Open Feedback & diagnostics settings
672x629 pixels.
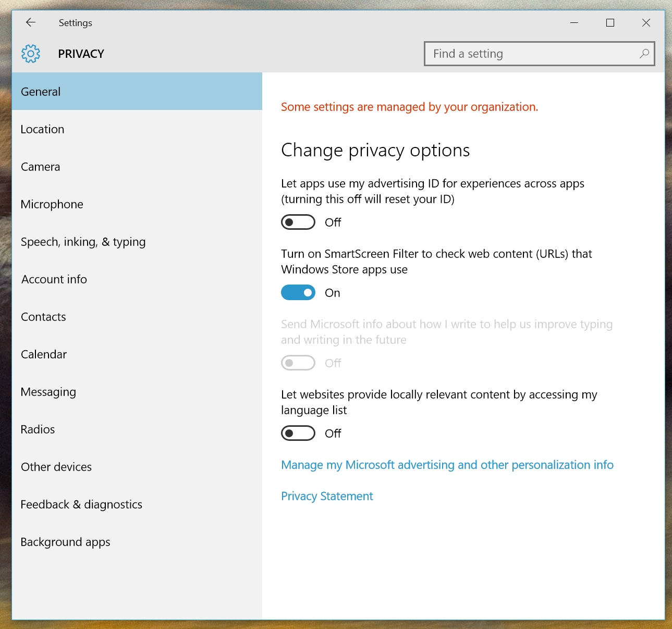[137, 504]
